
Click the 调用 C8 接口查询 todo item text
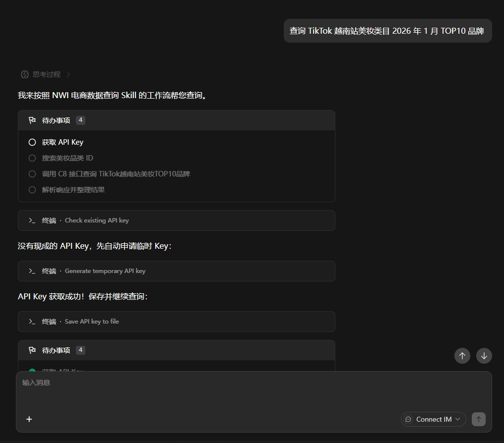116,174
